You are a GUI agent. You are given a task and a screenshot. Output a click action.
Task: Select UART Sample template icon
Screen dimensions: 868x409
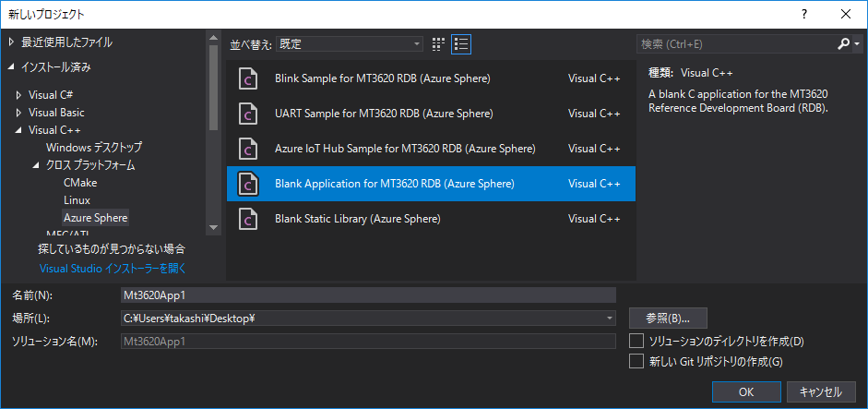(248, 114)
